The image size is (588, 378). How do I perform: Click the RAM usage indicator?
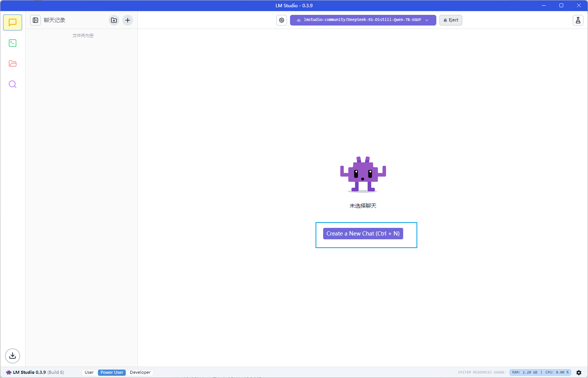(525, 372)
